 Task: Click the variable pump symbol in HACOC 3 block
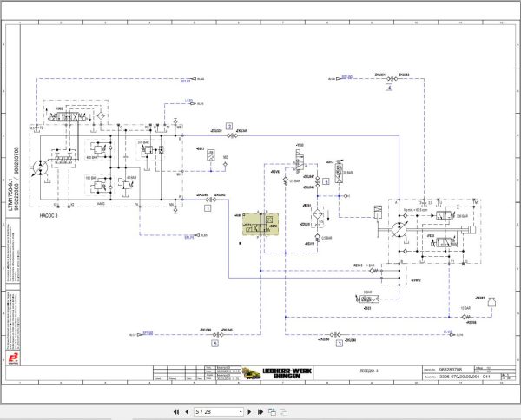pyautogui.click(x=41, y=167)
